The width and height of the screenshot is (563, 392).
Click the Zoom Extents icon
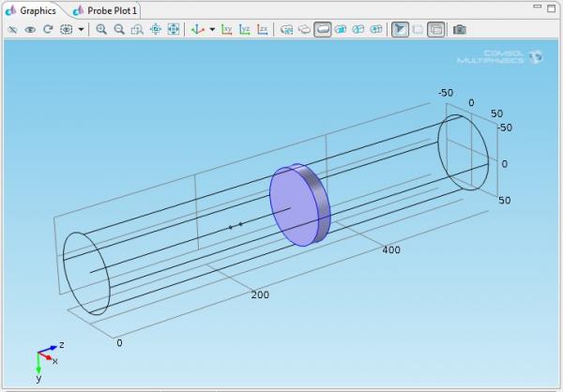[174, 29]
